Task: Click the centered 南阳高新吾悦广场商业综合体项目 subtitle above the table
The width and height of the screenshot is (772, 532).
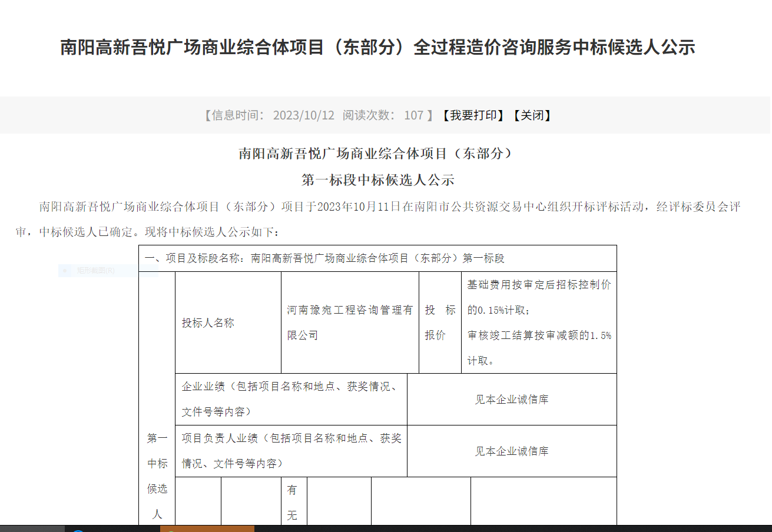Action: coord(377,154)
